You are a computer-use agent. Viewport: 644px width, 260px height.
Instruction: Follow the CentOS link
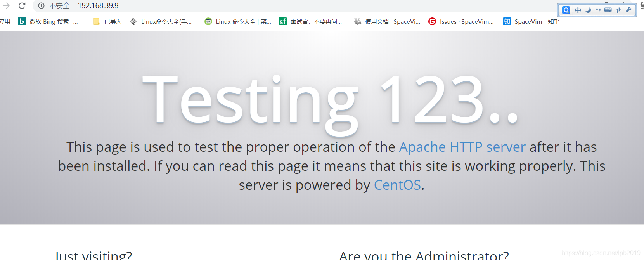tap(397, 185)
